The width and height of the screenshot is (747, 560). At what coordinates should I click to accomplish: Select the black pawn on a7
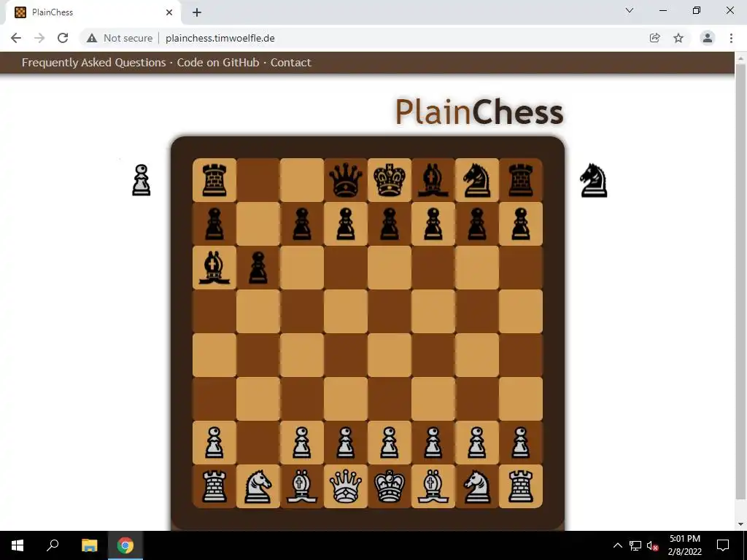[214, 224]
